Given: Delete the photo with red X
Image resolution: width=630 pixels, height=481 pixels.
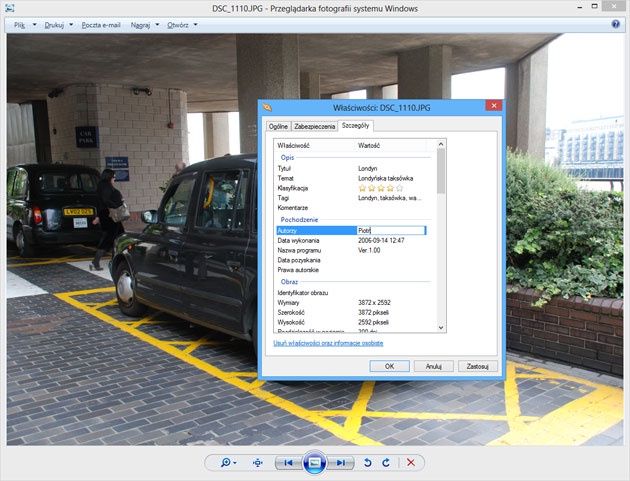Looking at the screenshot, I should (x=411, y=463).
